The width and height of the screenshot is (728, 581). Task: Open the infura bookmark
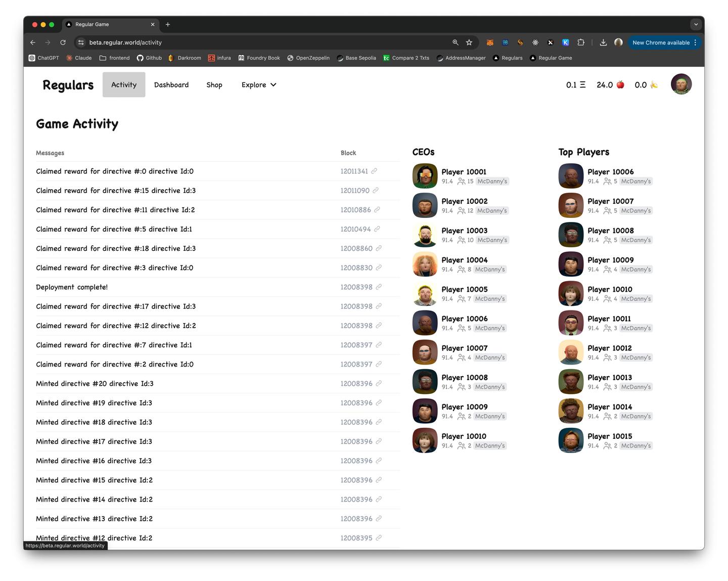pyautogui.click(x=219, y=58)
